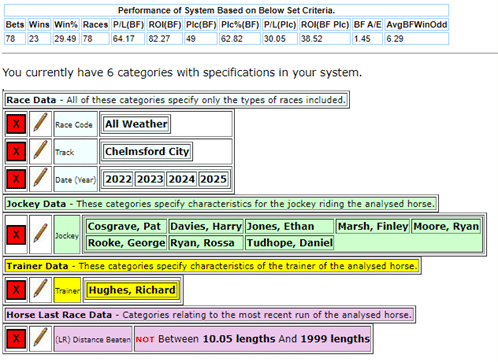Click the P/L(Plc) column header

pos(280,24)
